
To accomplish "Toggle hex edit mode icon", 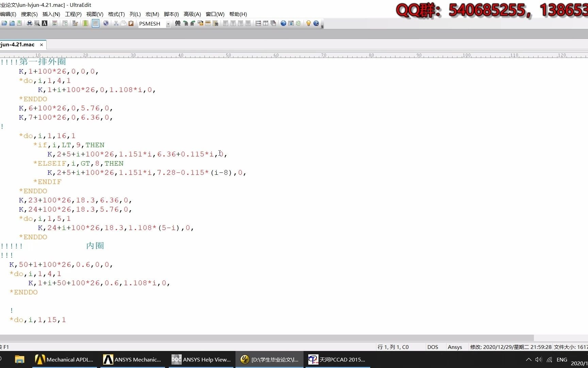I will (75, 23).
